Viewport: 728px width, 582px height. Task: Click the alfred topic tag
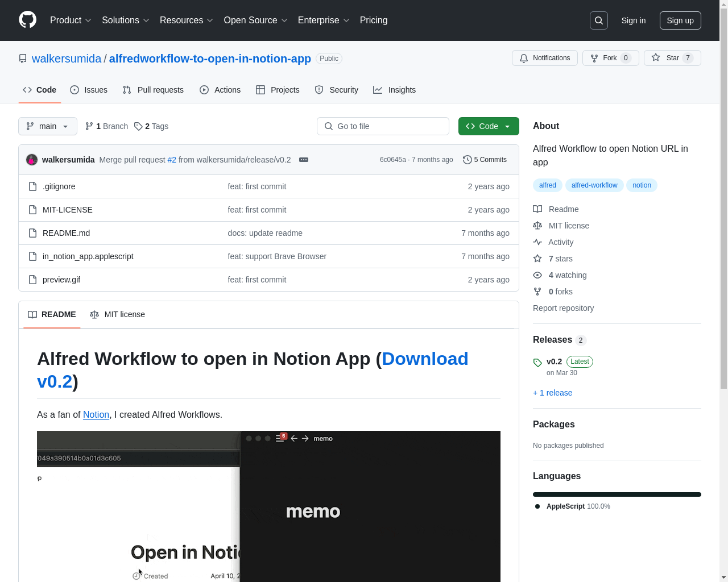click(x=548, y=185)
